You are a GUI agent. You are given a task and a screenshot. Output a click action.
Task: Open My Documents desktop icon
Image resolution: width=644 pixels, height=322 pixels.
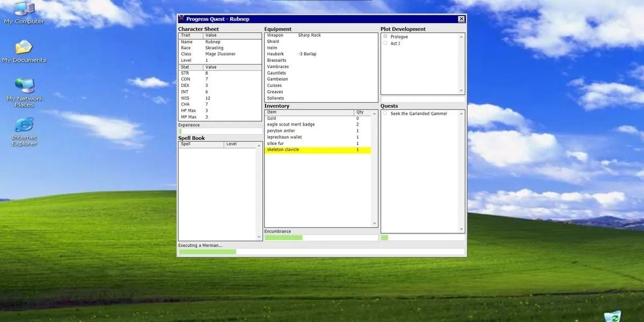click(x=24, y=52)
